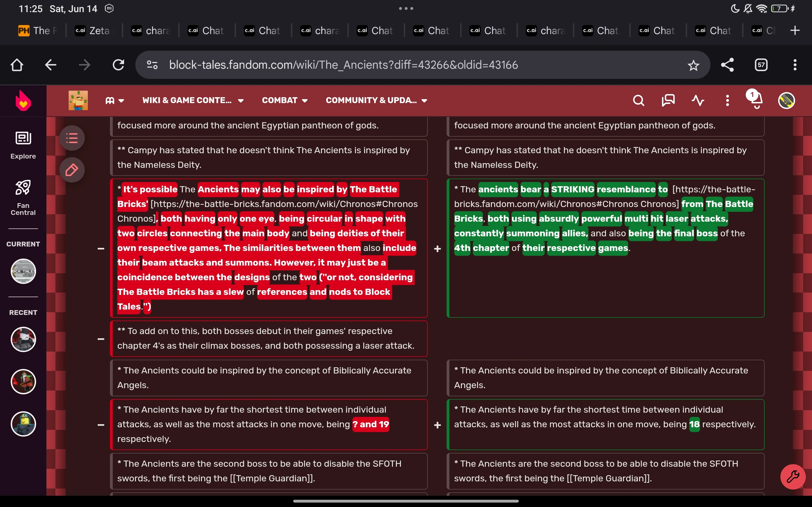This screenshot has width=812, height=507.
Task: Open wiki search magnifier icon
Action: (638, 101)
